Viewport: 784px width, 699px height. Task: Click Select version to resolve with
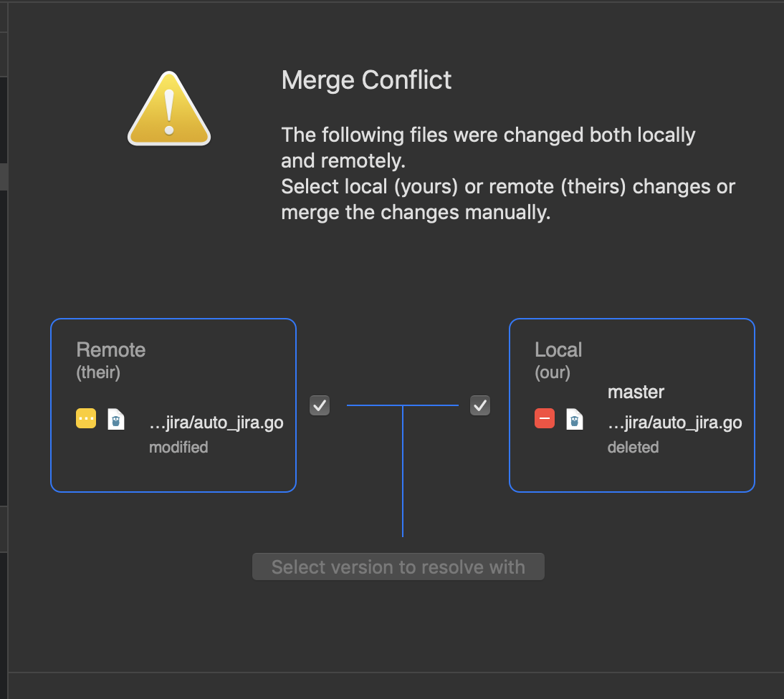coord(398,567)
